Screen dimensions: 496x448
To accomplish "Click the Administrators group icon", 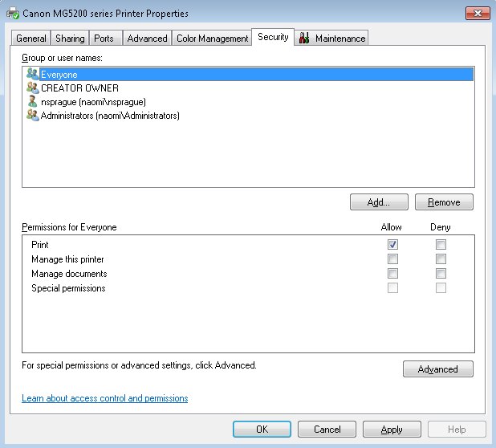I will [x=32, y=116].
